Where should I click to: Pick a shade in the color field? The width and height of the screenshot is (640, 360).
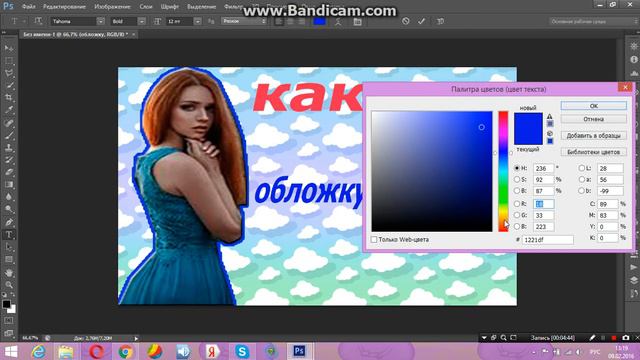[x=432, y=171]
